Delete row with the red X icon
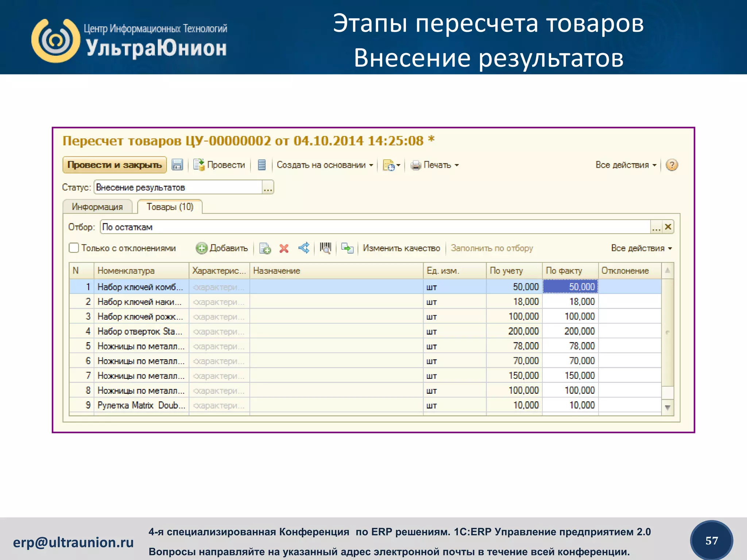Image resolution: width=747 pixels, height=560 pixels. 284,249
